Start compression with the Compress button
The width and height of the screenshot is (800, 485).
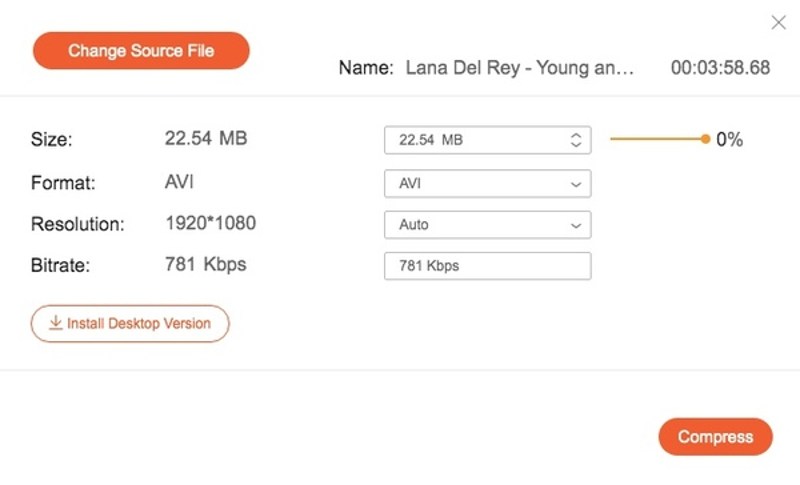(x=715, y=437)
